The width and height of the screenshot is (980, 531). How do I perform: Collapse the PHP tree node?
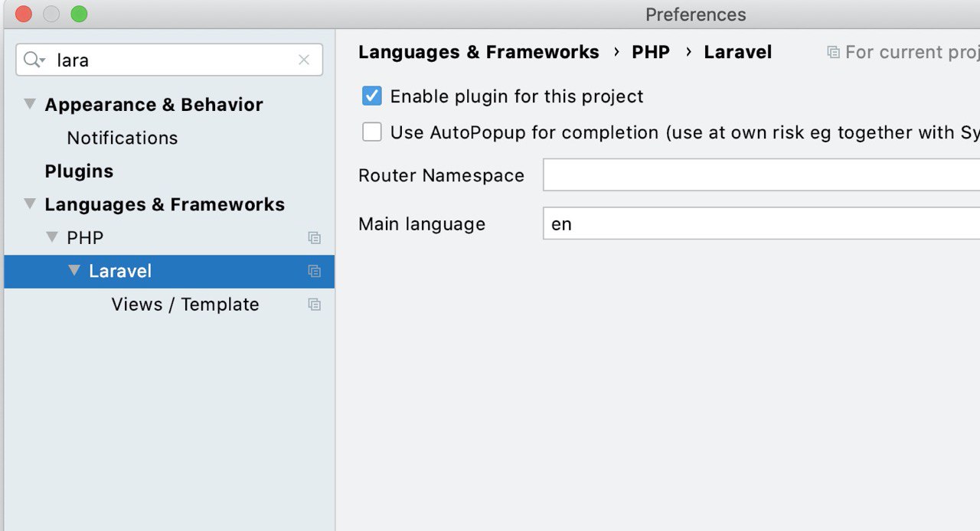[52, 237]
